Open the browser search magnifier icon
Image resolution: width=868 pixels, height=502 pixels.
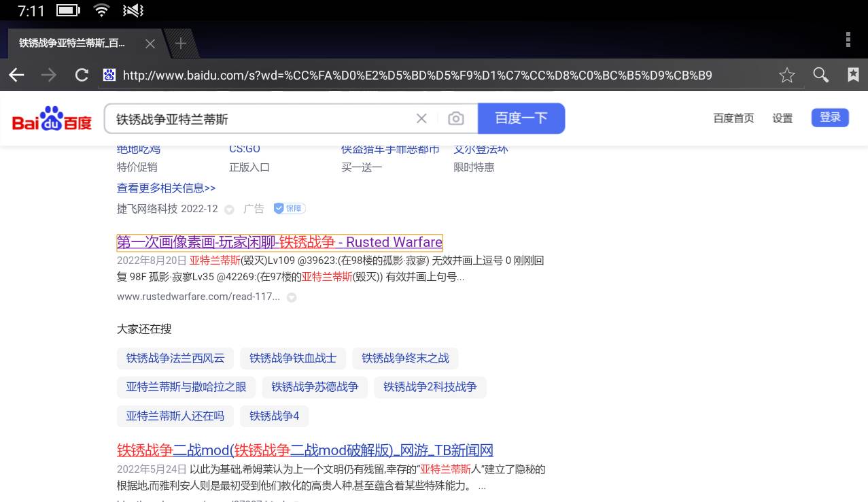click(x=820, y=75)
